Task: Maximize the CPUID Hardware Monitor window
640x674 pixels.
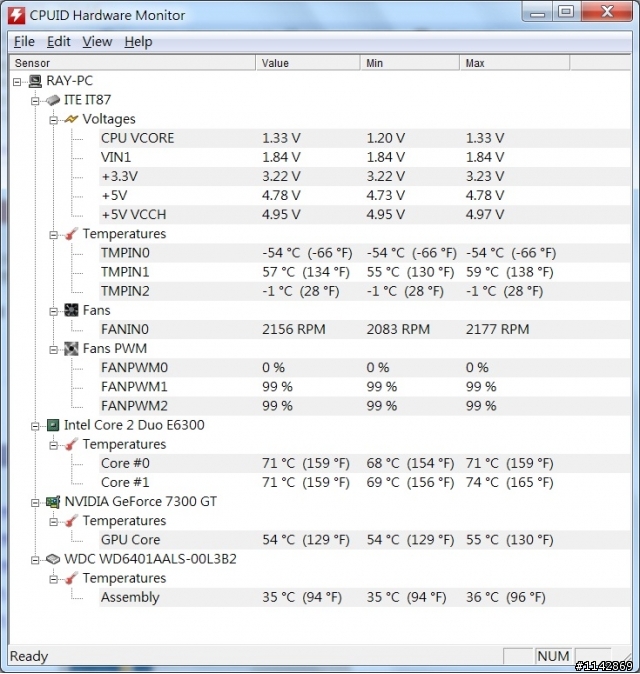Action: (x=566, y=12)
